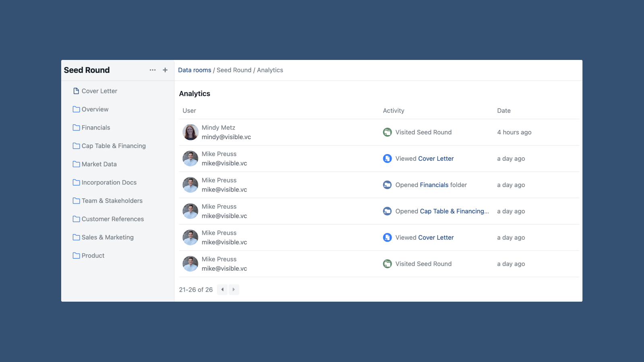Click the Opened Financials folder activity icon
Image resolution: width=644 pixels, height=362 pixels.
387,185
